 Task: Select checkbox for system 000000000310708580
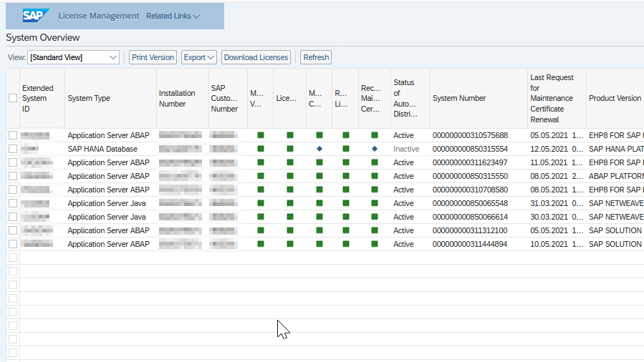pyautogui.click(x=13, y=190)
